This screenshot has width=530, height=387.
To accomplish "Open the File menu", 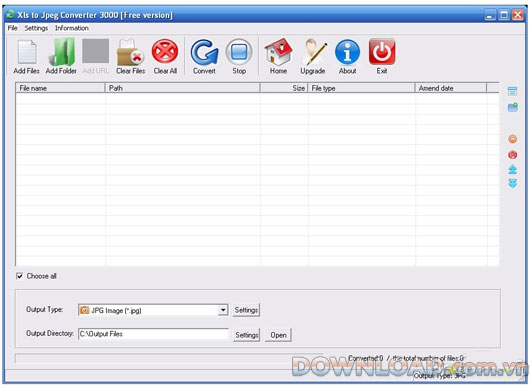I will (13, 28).
